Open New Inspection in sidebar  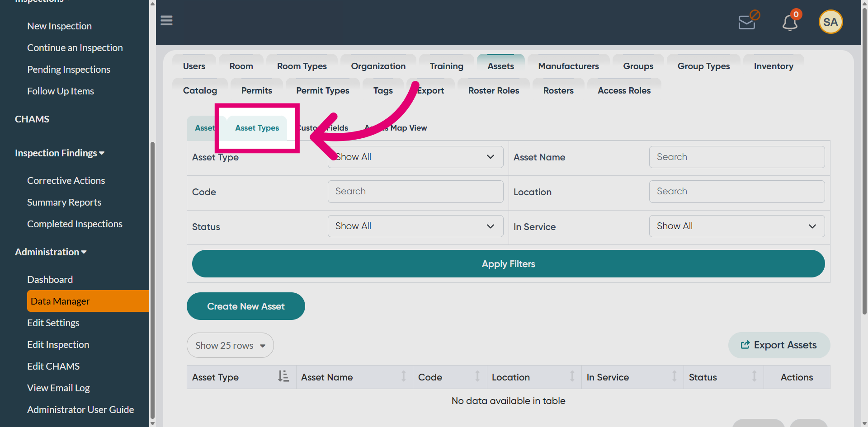(x=59, y=26)
